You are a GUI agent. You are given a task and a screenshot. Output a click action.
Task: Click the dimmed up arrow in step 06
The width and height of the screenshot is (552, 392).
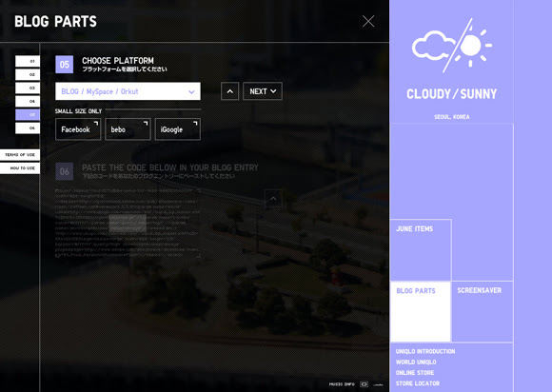tap(273, 199)
